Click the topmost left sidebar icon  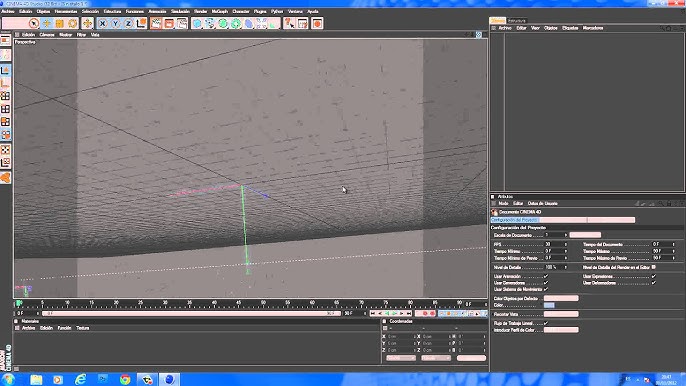[5, 40]
